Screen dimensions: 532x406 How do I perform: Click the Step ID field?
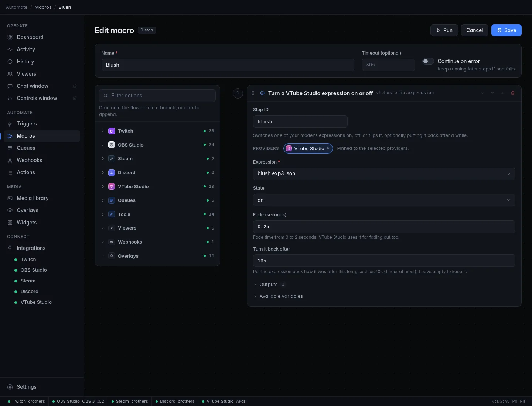[x=300, y=121]
